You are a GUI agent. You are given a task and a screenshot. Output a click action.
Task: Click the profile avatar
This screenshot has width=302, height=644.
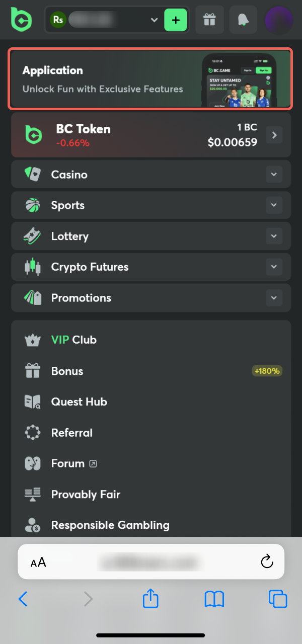click(x=278, y=20)
